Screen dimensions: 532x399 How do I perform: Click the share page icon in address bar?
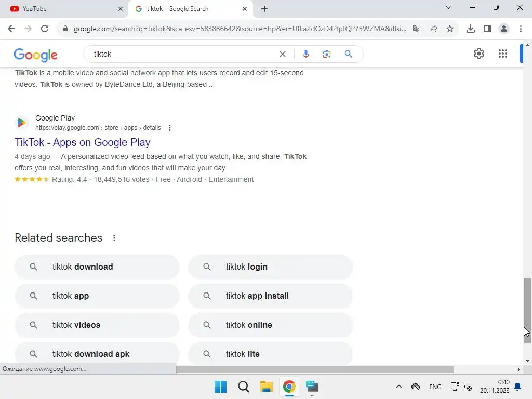433,29
